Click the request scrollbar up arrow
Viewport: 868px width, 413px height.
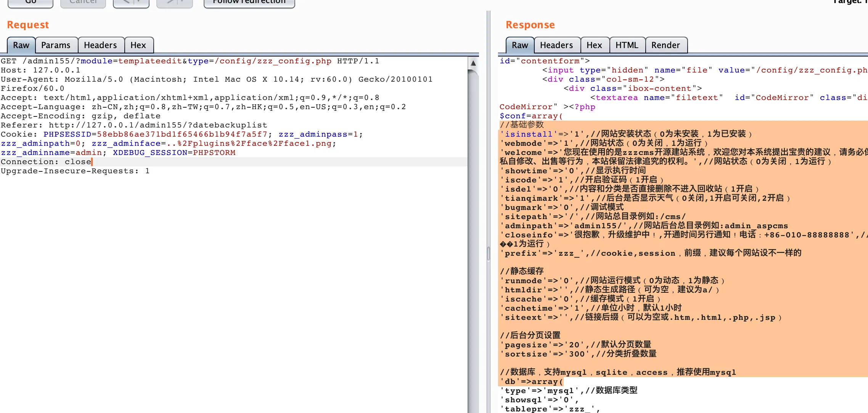[473, 63]
